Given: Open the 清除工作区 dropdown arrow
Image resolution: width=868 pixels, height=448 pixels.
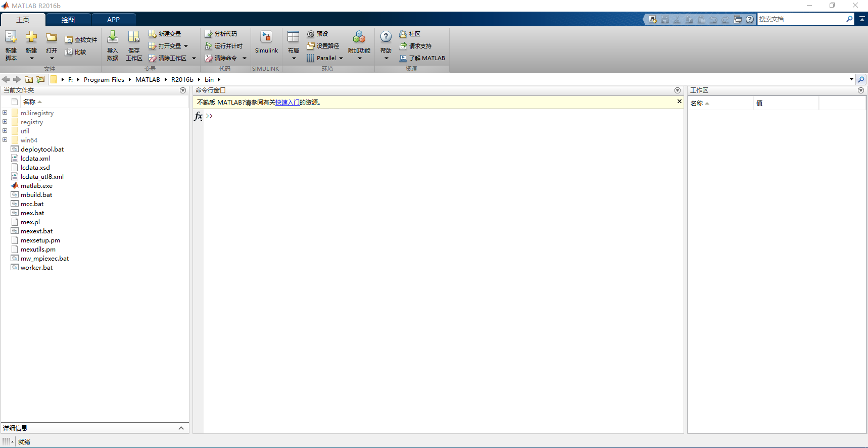Looking at the screenshot, I should click(194, 58).
